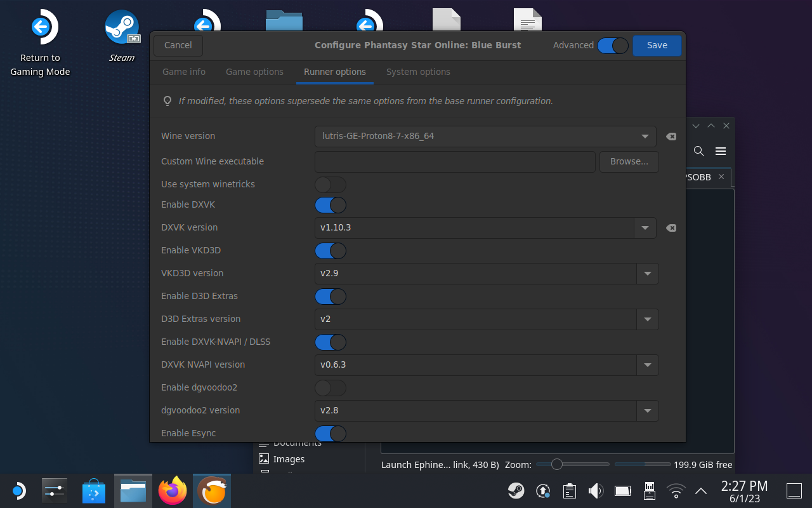Click the 199.9 GiB free space bar
This screenshot has width=812, height=508.
642,465
